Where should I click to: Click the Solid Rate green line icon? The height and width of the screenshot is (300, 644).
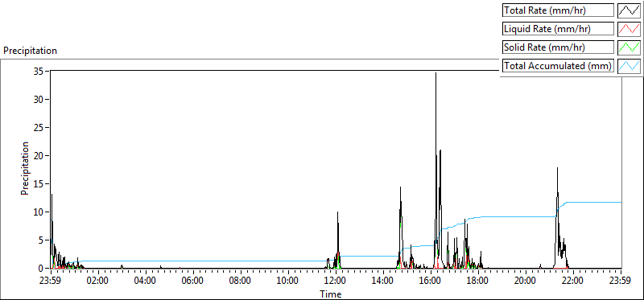[629, 47]
